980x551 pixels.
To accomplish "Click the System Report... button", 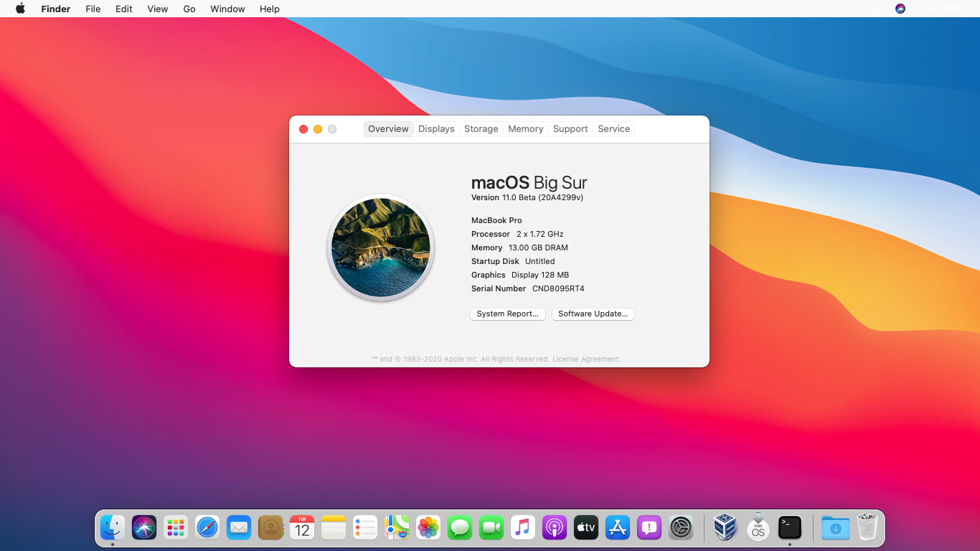I will click(x=508, y=314).
